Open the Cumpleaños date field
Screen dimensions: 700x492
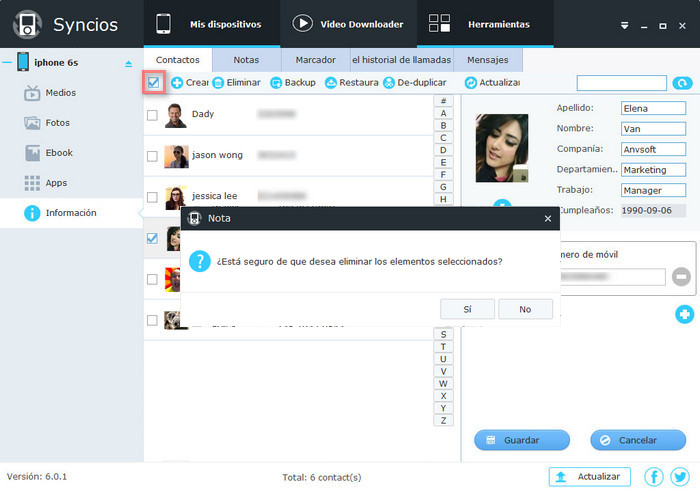pos(653,210)
